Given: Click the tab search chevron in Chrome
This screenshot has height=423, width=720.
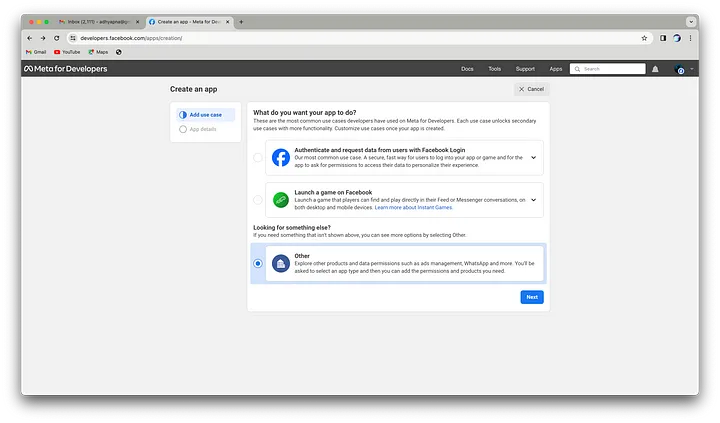Looking at the screenshot, I should coord(691,22).
